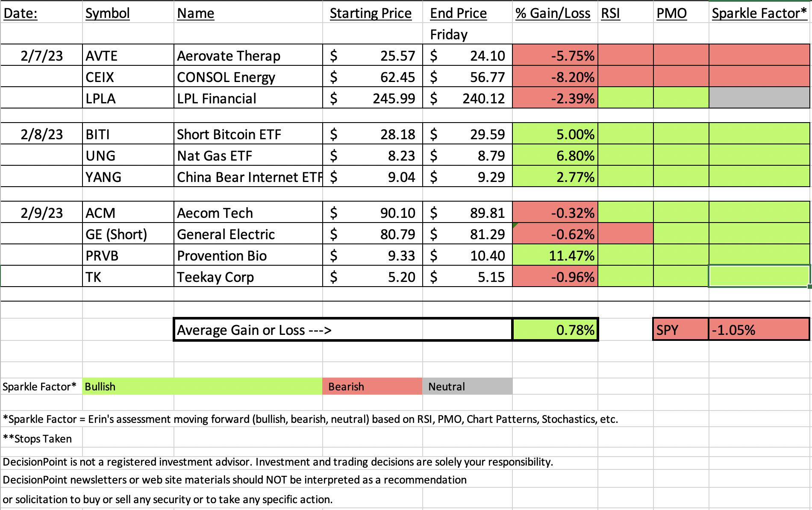Select the PRVB end price 10.40
This screenshot has width=812, height=510.
point(467,255)
